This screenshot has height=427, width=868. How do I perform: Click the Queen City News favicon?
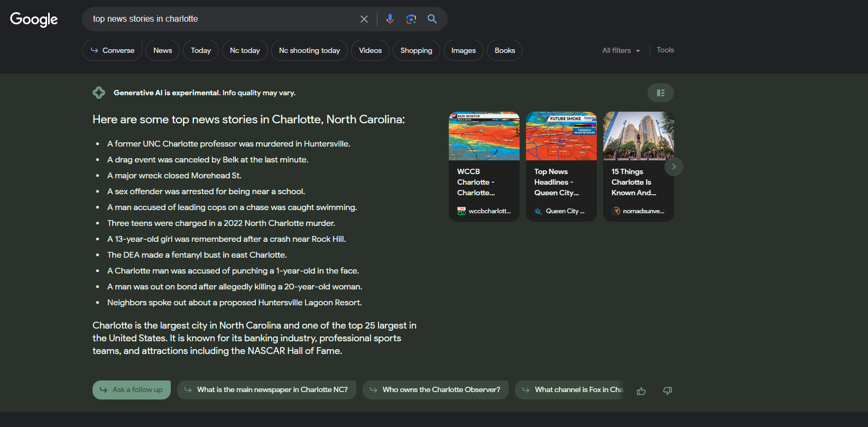coord(539,211)
